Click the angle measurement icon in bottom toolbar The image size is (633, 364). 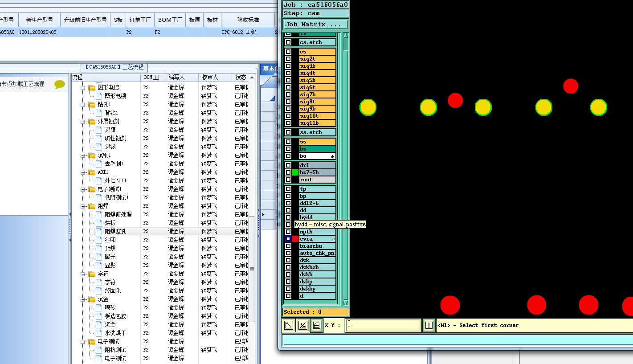(302, 325)
